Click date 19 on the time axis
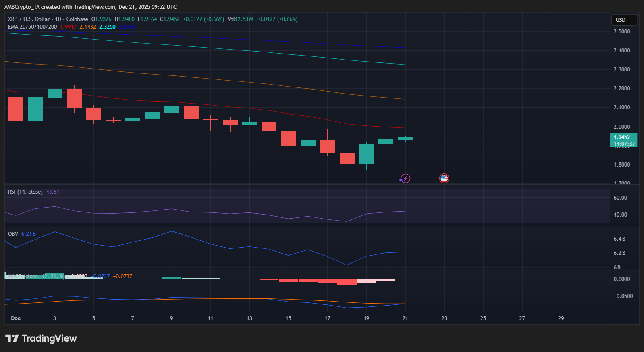Screen dimensions: 644x352 366,318
